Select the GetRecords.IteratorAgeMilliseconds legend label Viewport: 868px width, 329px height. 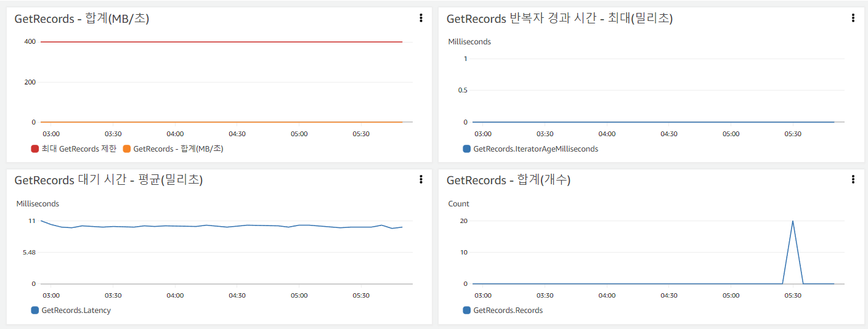[535, 148]
